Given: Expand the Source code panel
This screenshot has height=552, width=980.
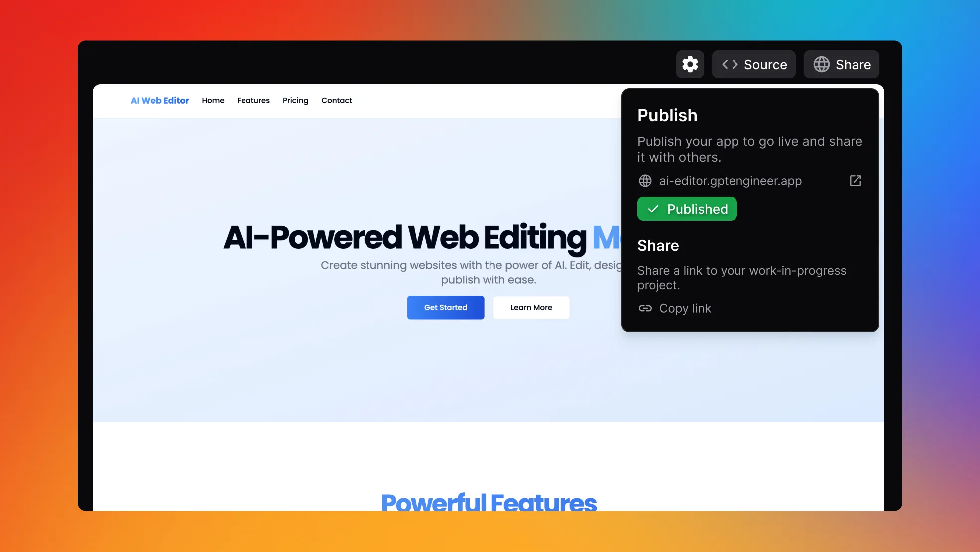Looking at the screenshot, I should (753, 64).
